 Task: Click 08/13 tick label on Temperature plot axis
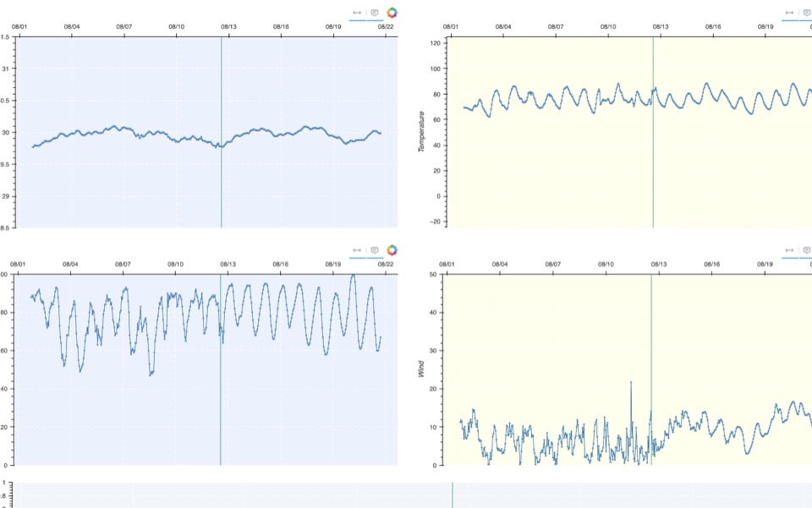pos(661,26)
